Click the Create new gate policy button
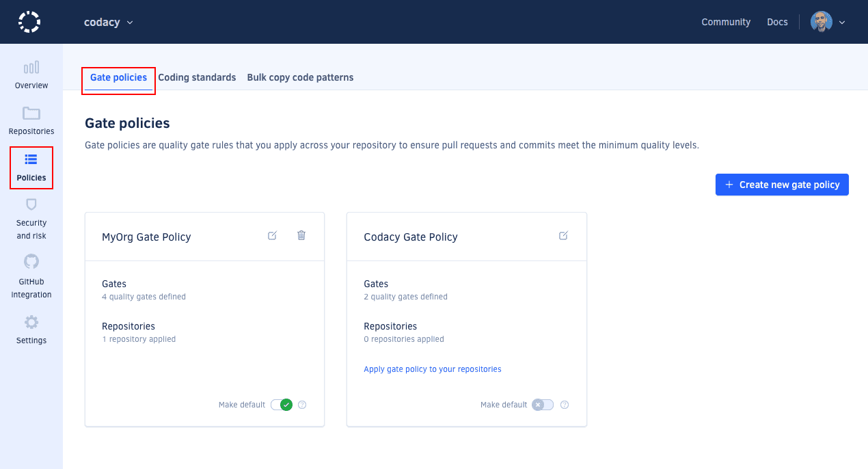The image size is (868, 469). [781, 185]
